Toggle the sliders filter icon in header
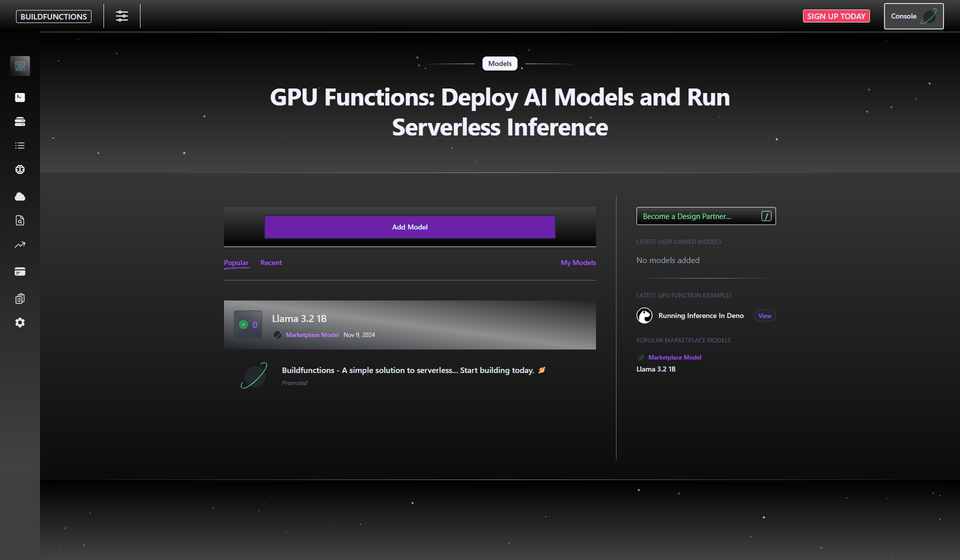 (x=122, y=16)
